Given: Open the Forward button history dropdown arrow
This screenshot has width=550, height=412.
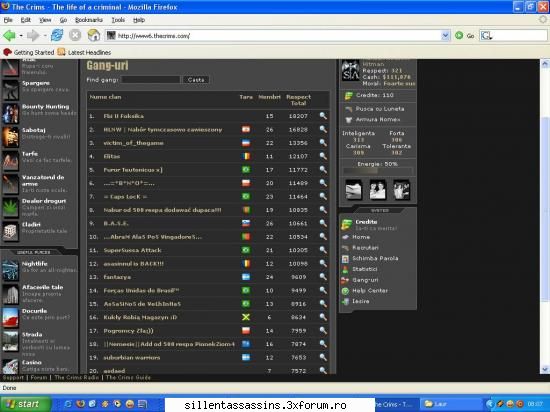Looking at the screenshot, I should pos(45,35).
